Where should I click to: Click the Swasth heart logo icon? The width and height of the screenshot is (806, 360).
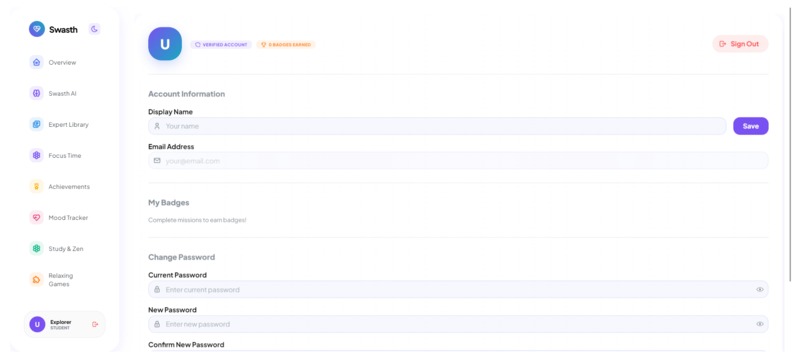click(36, 29)
